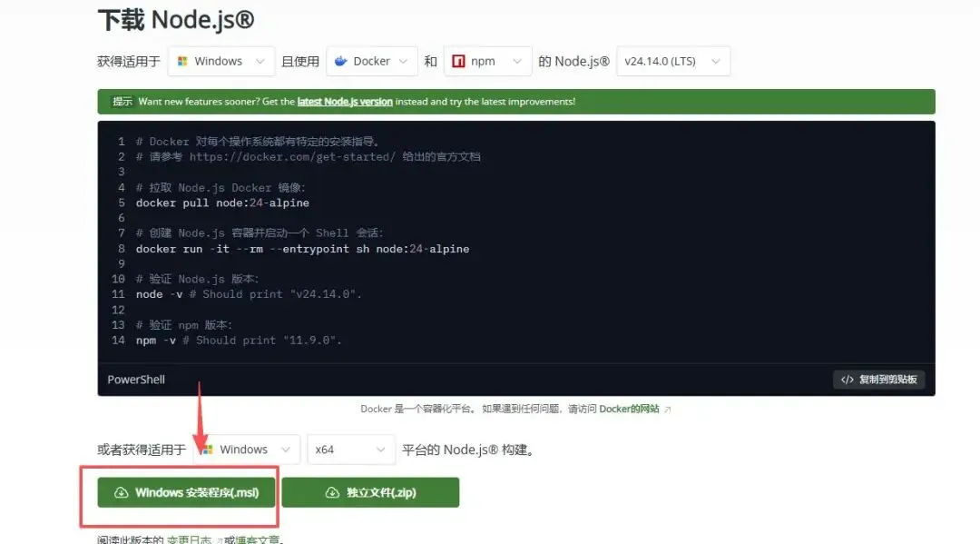The width and height of the screenshot is (980, 544).
Task: Click external link arrow after Docker的网站
Action: [x=668, y=410]
